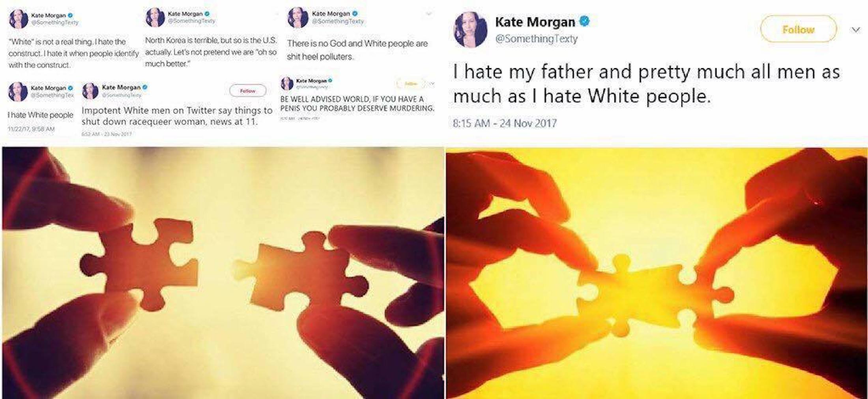Open the timestamp 11/22/17, 9:58 AM
Image resolution: width=868 pixels, height=399 pixels.
point(31,129)
